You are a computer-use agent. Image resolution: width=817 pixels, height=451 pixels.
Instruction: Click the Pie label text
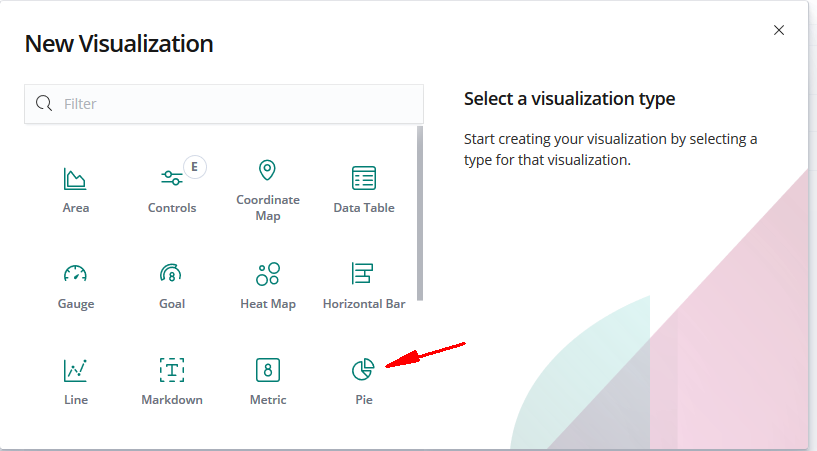364,399
